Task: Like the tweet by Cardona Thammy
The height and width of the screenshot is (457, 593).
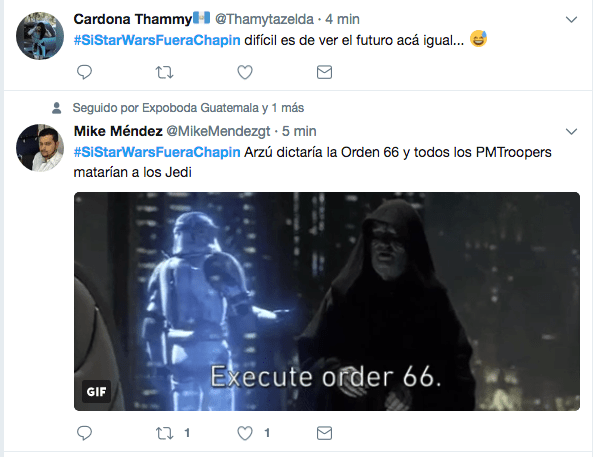Action: click(245, 72)
